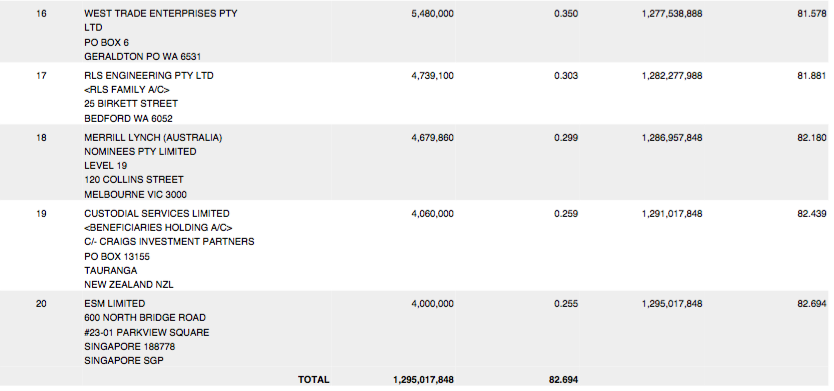The height and width of the screenshot is (391, 834).
Task: Select the 82.694 cumulative percent in row 20
Action: point(812,304)
